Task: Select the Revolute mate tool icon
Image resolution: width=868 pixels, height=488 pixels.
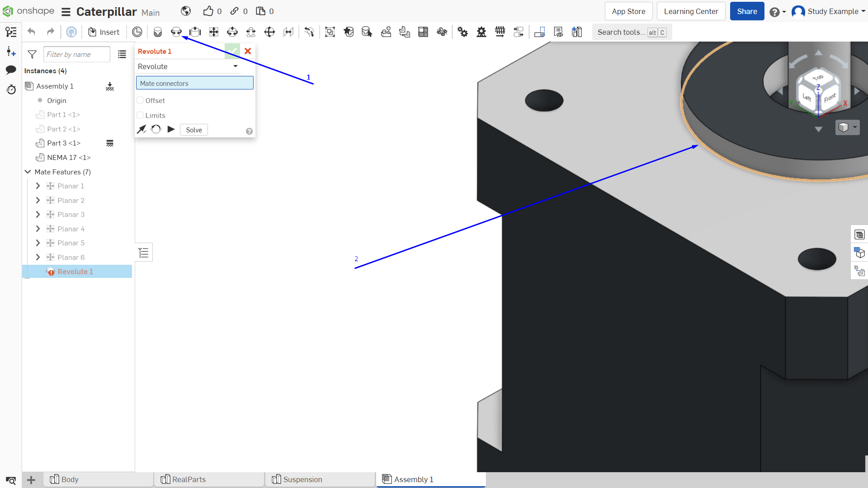Action: (176, 32)
